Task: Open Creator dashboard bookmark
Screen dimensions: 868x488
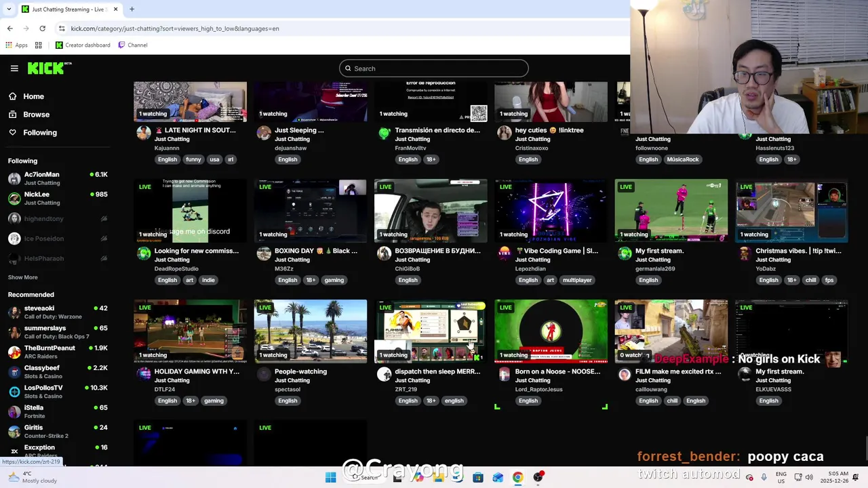Action: tap(83, 45)
